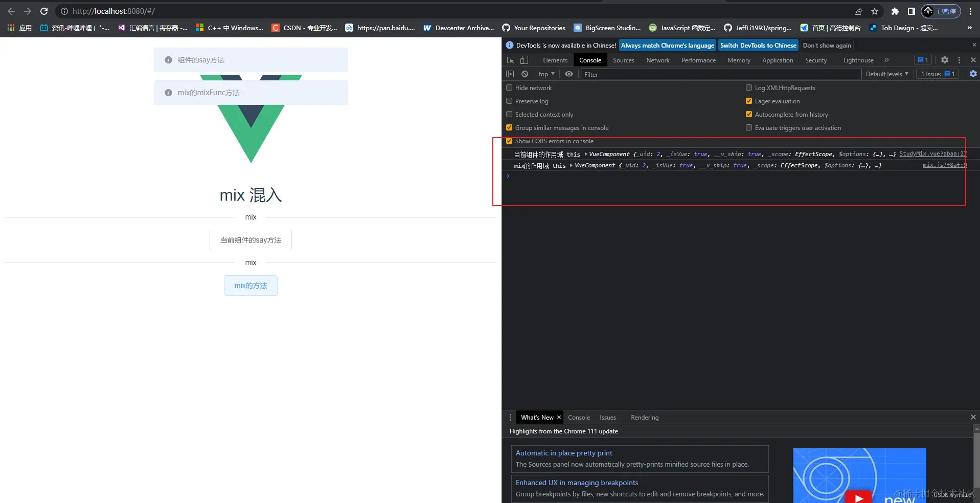Switch to Sources tab
980x503 pixels.
(624, 60)
